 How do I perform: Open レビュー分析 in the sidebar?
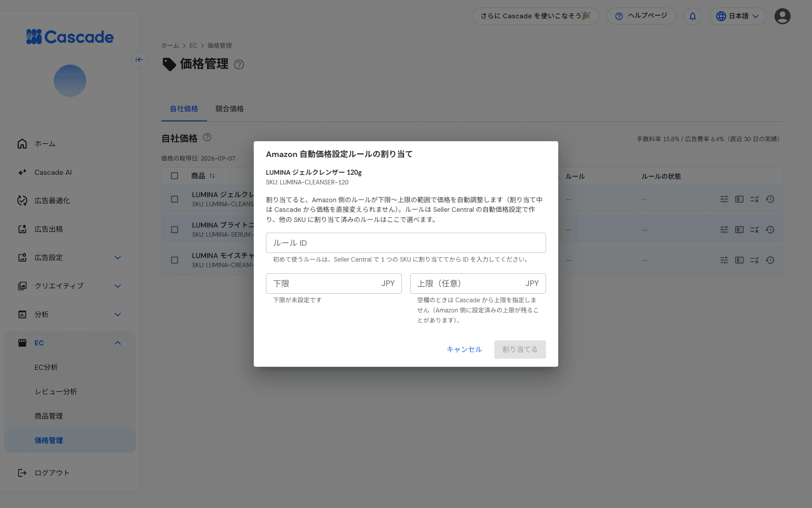tap(70, 392)
